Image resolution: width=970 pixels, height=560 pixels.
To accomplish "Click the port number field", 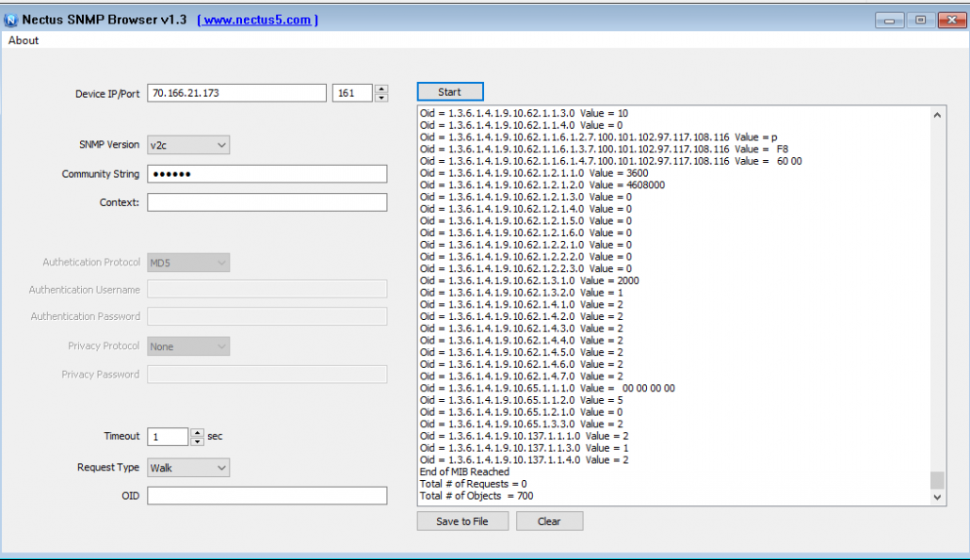I will point(352,93).
